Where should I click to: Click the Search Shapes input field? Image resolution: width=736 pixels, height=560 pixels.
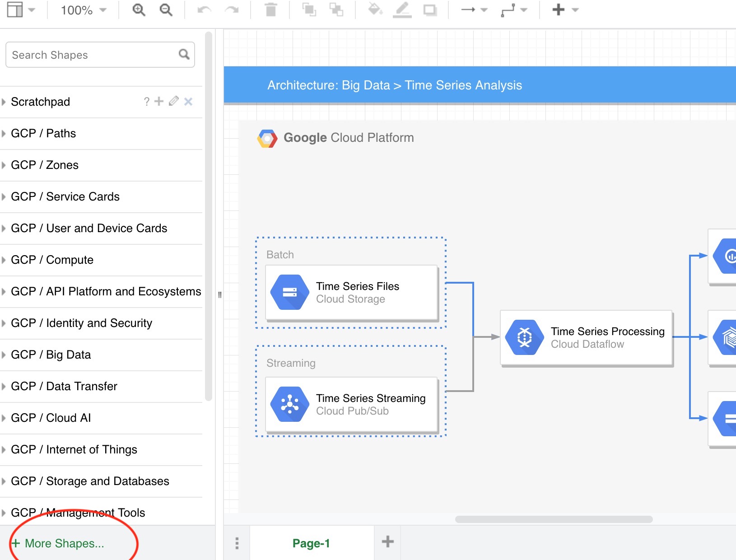(90, 55)
